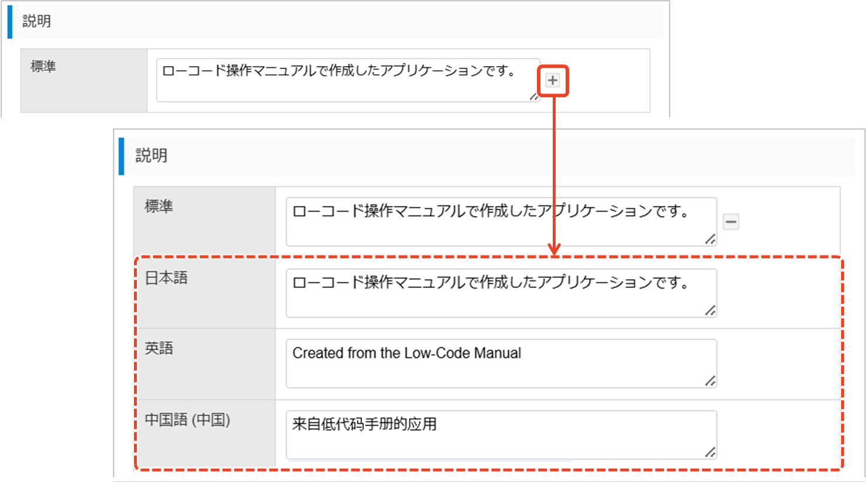Click the 英語 row label
This screenshot has width=868, height=484.
coord(159,349)
